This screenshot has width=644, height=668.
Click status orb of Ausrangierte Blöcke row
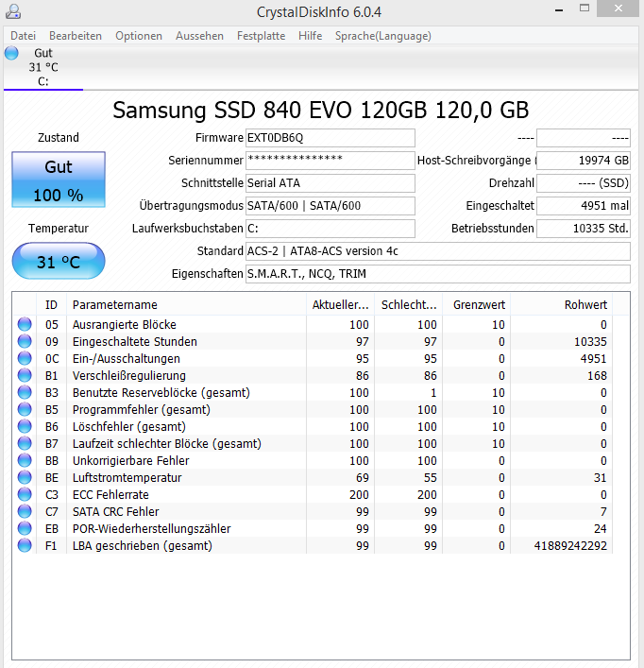[x=25, y=324]
